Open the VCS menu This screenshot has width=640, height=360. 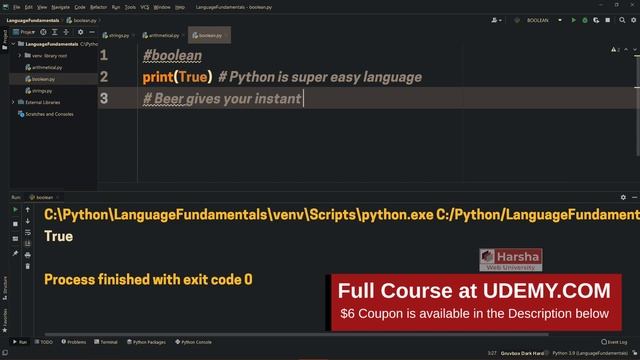pyautogui.click(x=144, y=7)
